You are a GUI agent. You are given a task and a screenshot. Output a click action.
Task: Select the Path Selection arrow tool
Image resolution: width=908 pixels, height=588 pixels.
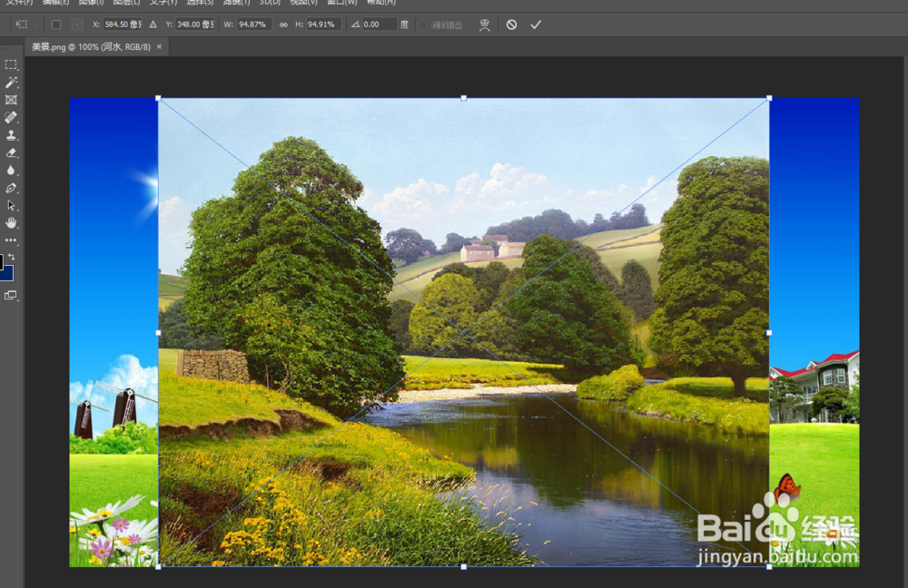click(x=11, y=205)
